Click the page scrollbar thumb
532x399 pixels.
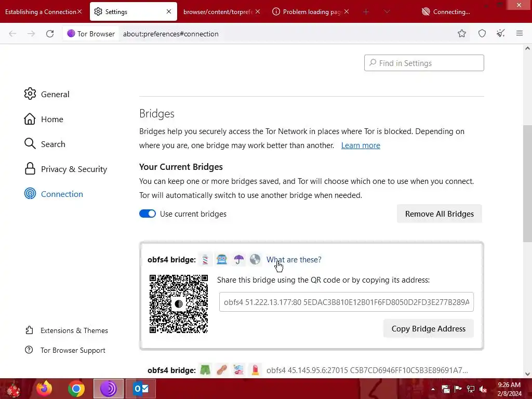[527, 183]
